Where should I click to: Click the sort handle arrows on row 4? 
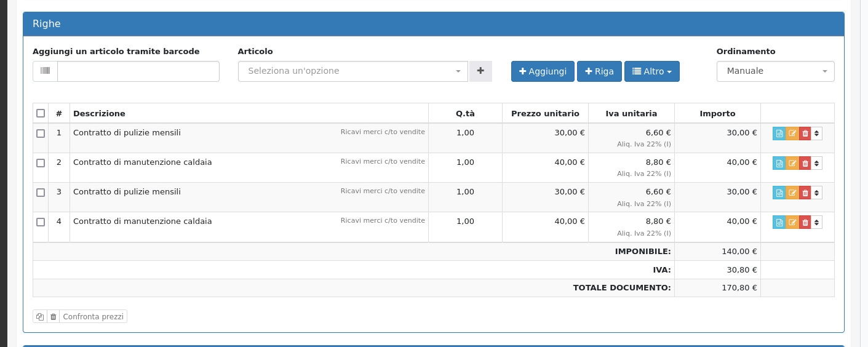[x=816, y=222]
